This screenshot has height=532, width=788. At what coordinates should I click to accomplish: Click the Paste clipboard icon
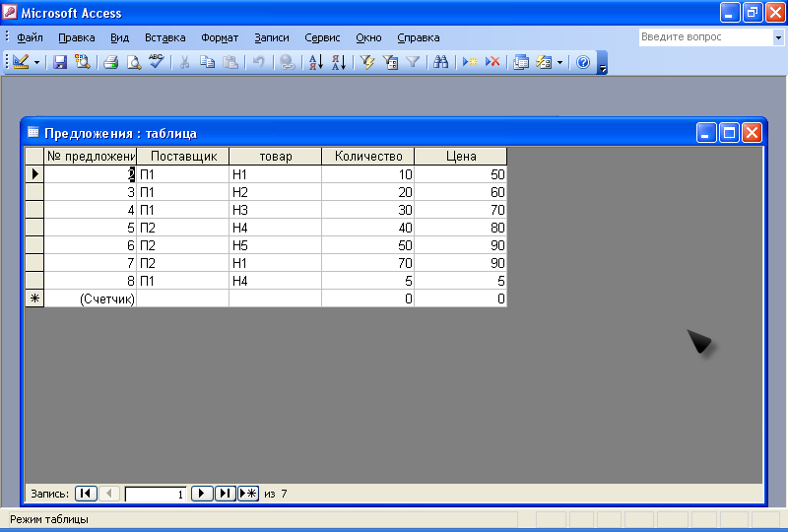(230, 62)
